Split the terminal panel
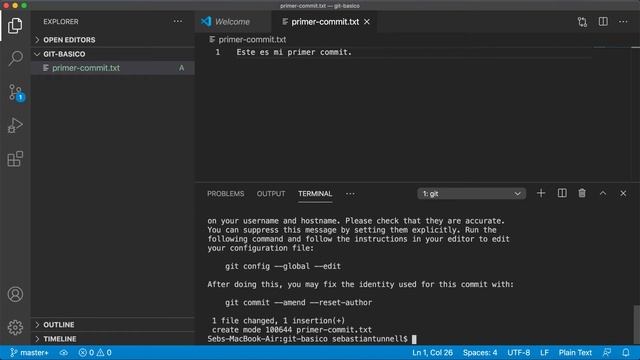Viewport: 640px width, 360px height. (x=562, y=193)
